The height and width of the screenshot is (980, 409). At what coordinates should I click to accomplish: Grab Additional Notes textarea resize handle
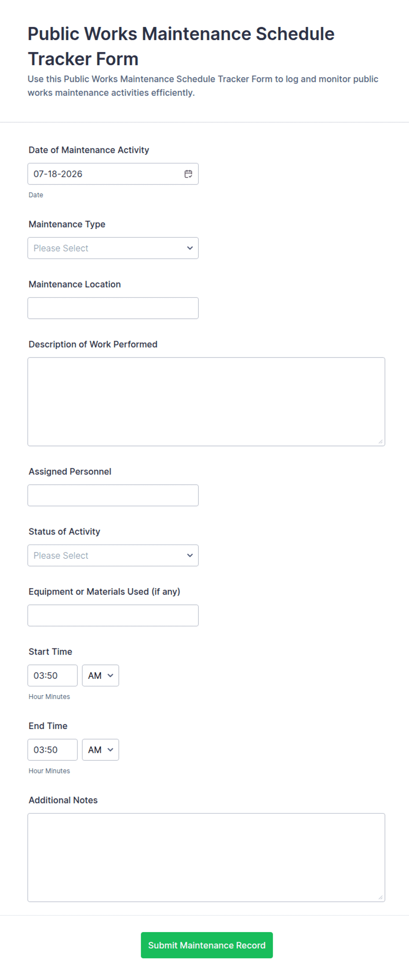pos(380,897)
